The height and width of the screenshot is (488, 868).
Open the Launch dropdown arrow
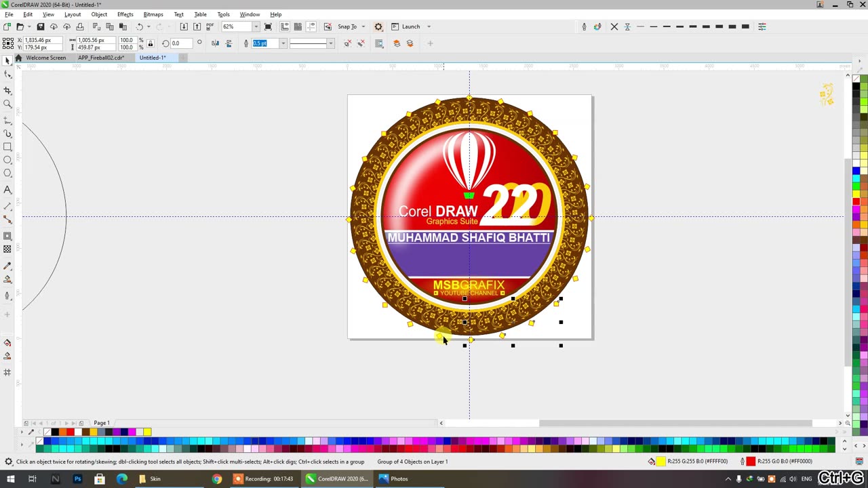[x=429, y=26]
